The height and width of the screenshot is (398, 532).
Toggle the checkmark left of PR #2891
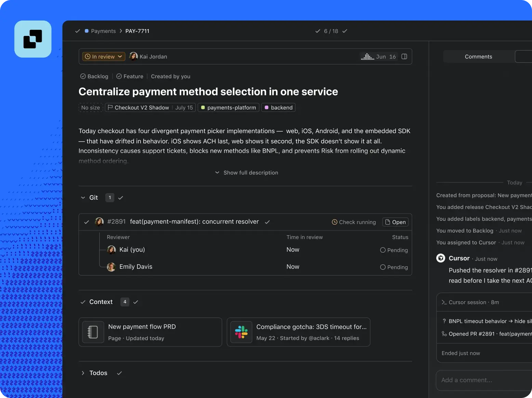coord(87,222)
